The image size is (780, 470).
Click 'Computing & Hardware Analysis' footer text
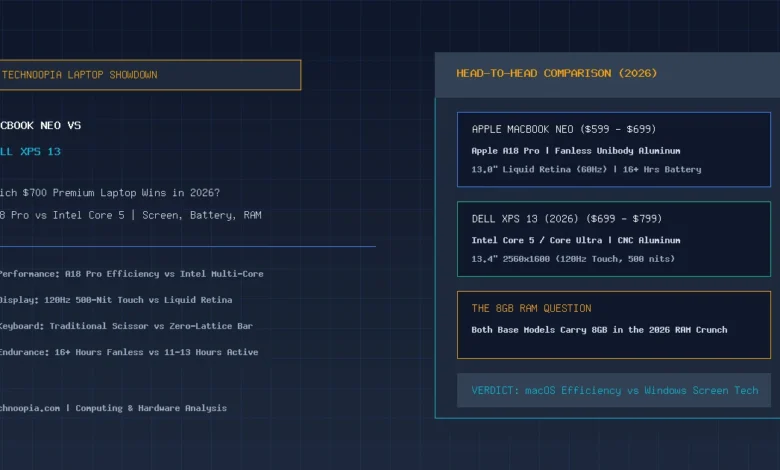pyautogui.click(x=151, y=408)
